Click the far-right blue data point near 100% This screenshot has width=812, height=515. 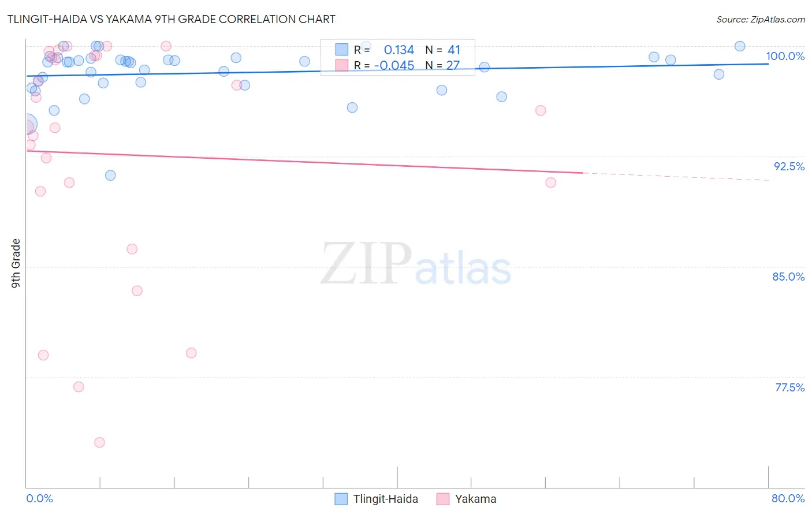click(x=740, y=46)
